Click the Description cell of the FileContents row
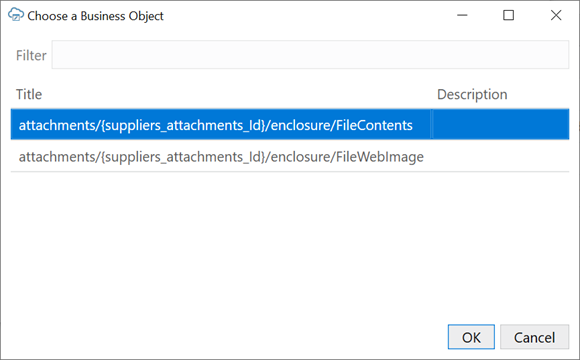580x360 pixels. pyautogui.click(x=500, y=125)
